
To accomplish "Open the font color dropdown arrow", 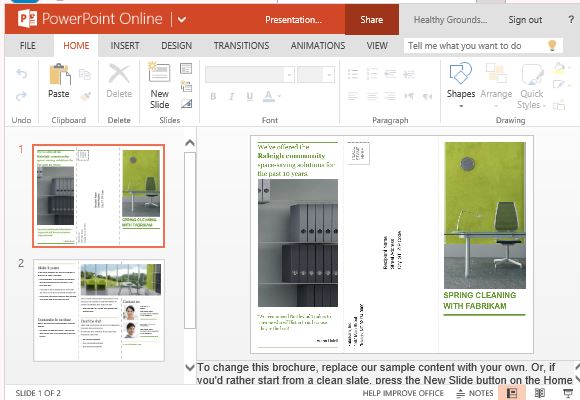I will point(279,97).
